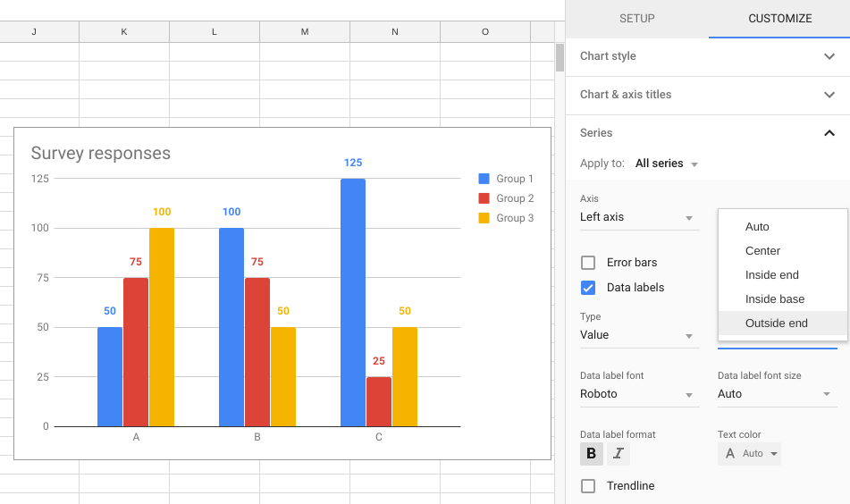Click the red 25 data label

(x=379, y=361)
